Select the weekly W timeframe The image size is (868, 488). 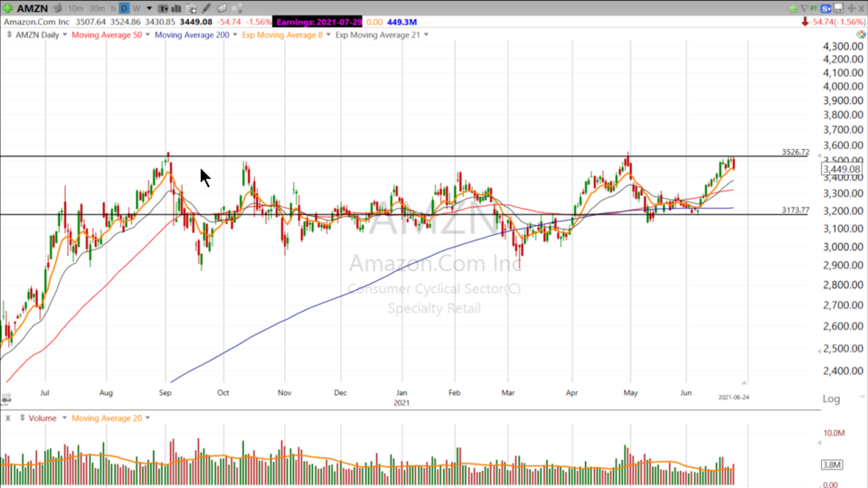(x=137, y=8)
